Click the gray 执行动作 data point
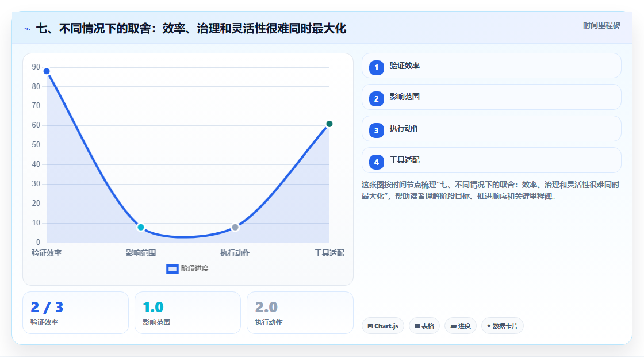644x357 pixels. tap(235, 227)
